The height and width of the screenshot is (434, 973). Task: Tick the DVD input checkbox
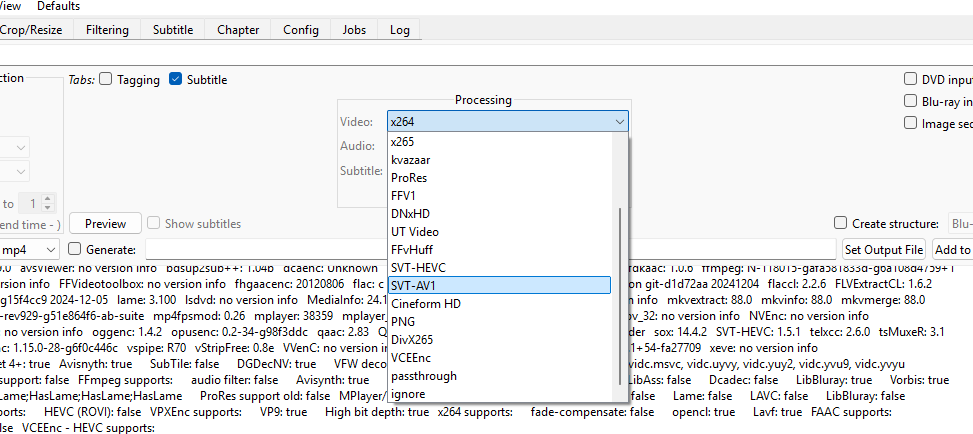(911, 80)
